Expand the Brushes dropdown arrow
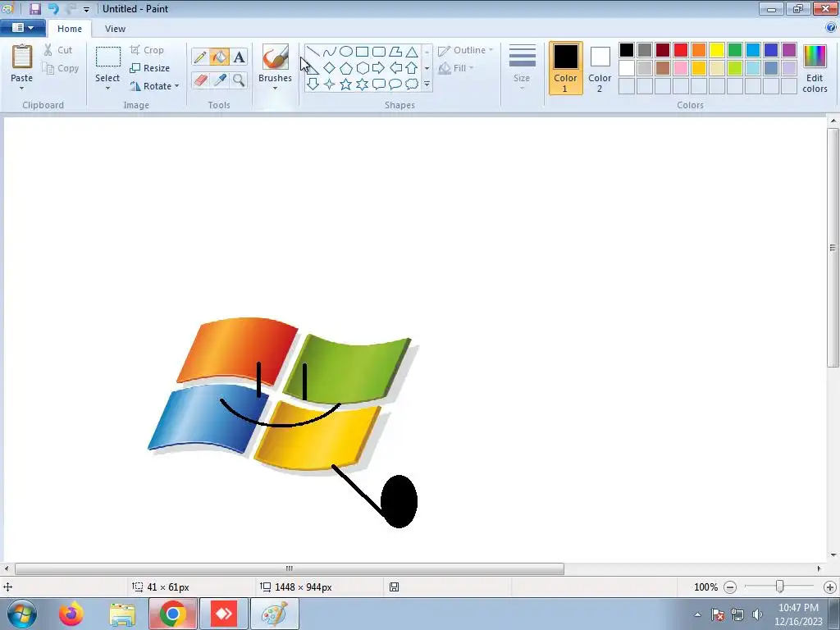This screenshot has height=630, width=840. pyautogui.click(x=275, y=89)
